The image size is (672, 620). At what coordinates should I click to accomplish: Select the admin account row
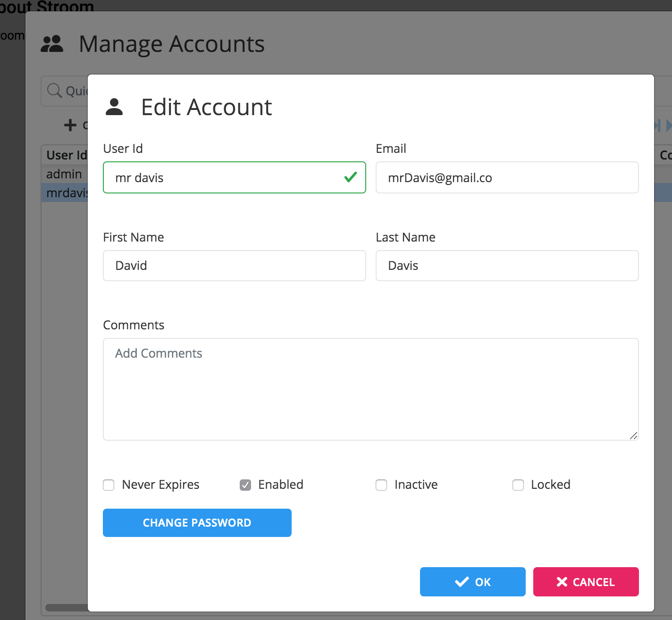click(64, 174)
